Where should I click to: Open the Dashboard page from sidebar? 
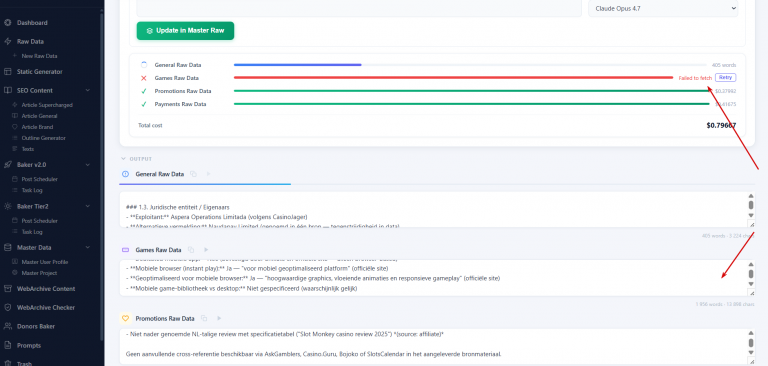[x=32, y=23]
